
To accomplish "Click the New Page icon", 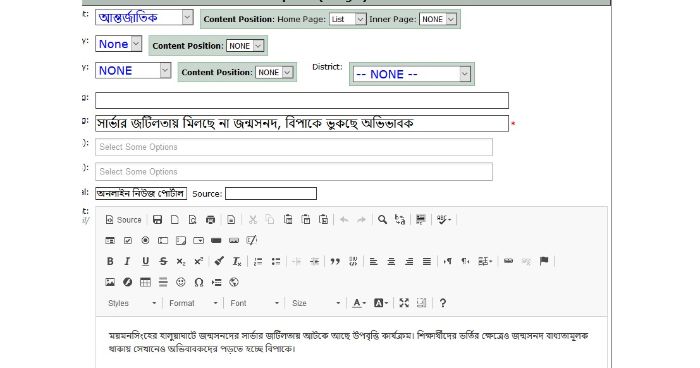I will 175,220.
